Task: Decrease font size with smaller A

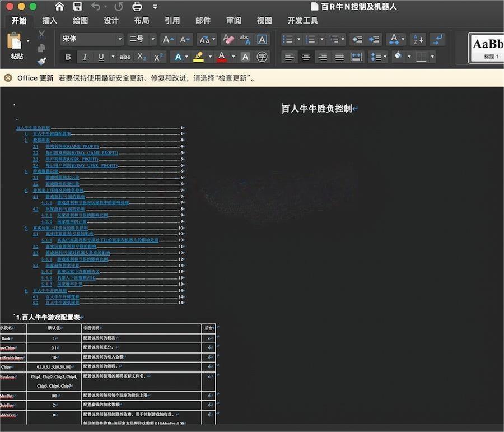Action: click(x=185, y=40)
